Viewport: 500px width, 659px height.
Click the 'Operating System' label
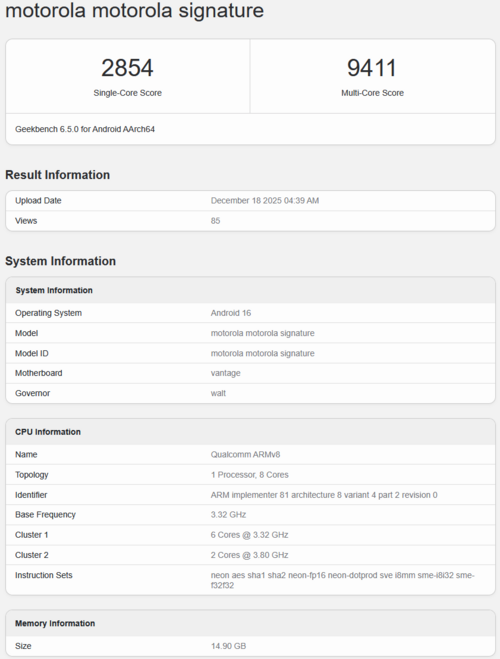[x=48, y=313]
